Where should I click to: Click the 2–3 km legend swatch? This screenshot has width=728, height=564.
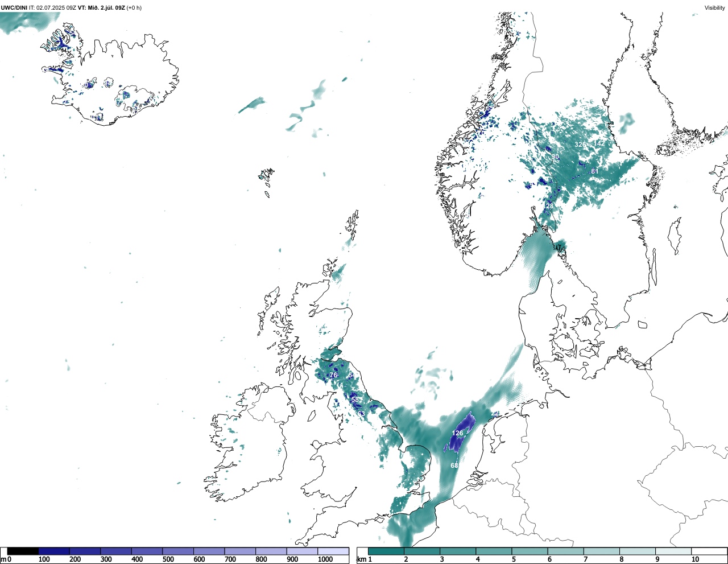pyautogui.click(x=422, y=551)
